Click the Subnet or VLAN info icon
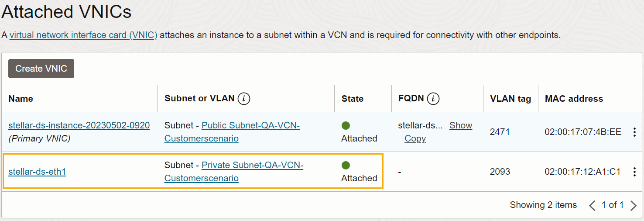The width and height of the screenshot is (644, 221). (244, 99)
